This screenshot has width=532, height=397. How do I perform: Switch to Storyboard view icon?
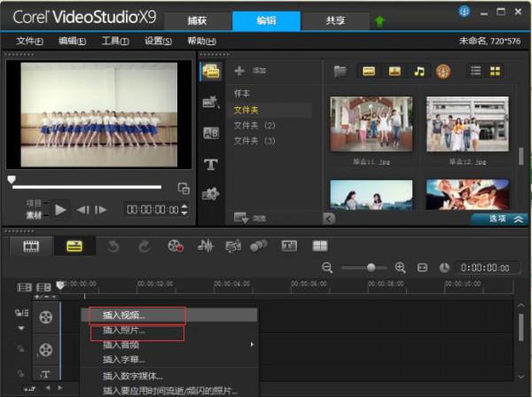[32, 245]
